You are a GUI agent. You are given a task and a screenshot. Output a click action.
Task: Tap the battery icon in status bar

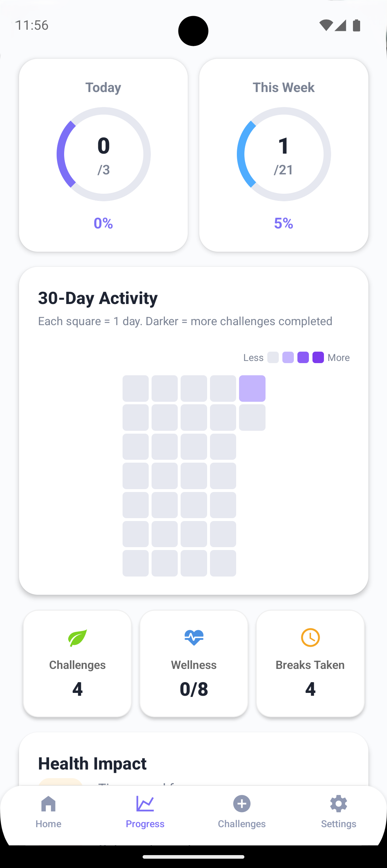pos(357,25)
